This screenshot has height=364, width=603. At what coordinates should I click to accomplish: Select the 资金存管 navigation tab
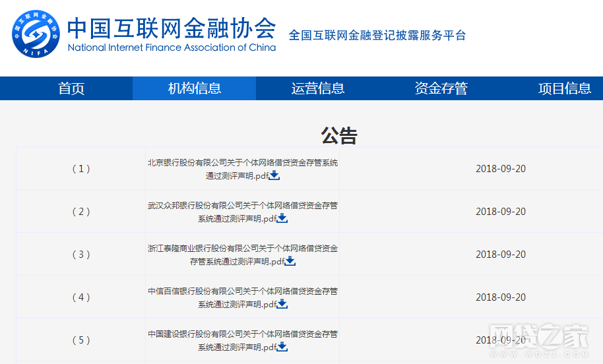point(441,88)
